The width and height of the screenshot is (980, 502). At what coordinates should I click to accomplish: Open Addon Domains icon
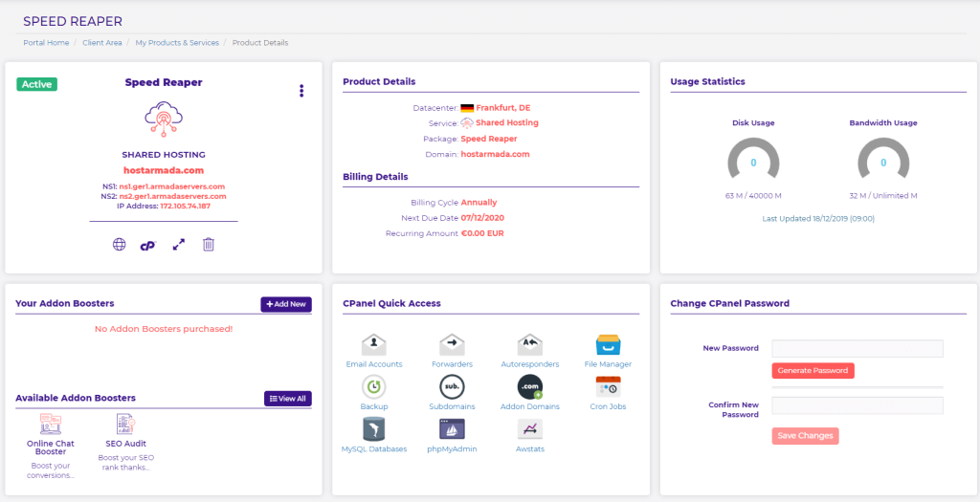[530, 387]
